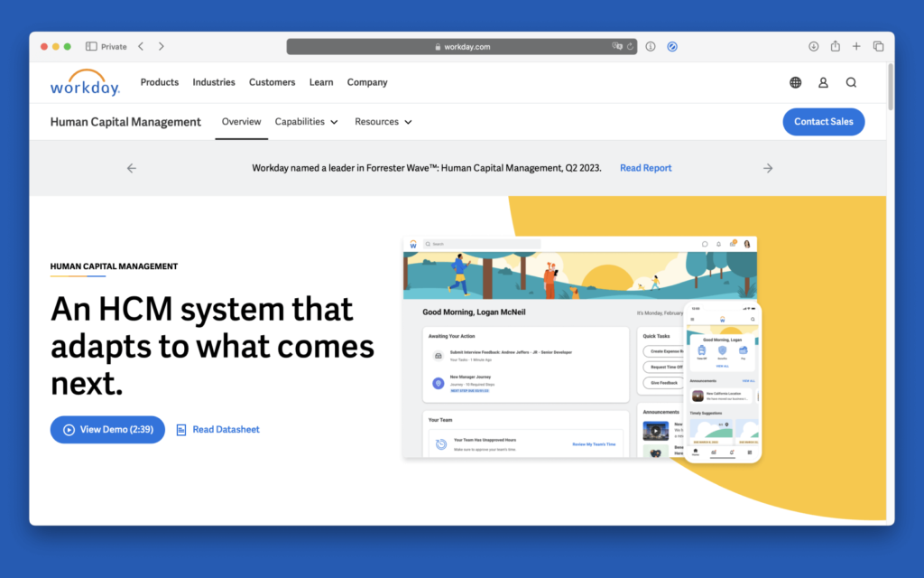Click the Contact Sales button
Image resolution: width=924 pixels, height=578 pixels.
point(823,122)
